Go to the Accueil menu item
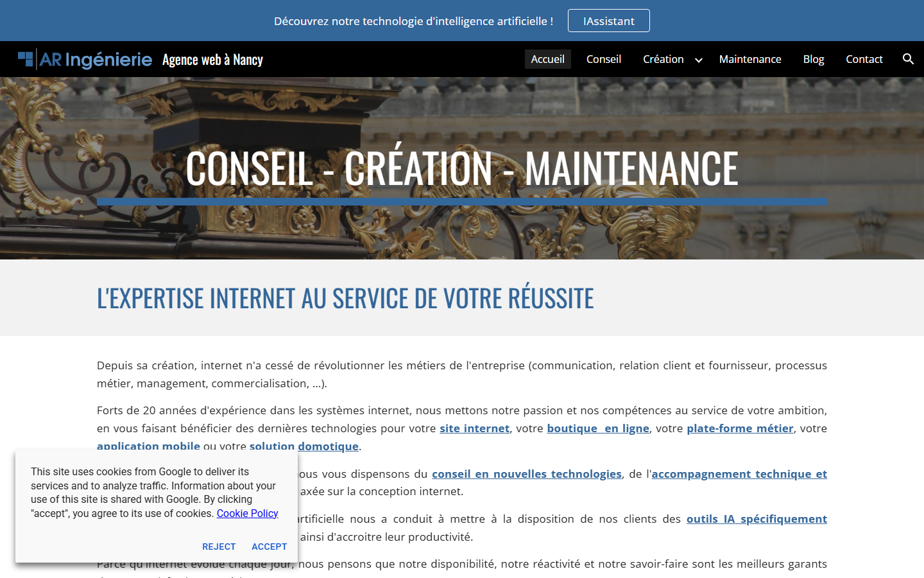Viewport: 924px width, 578px height. [x=548, y=59]
